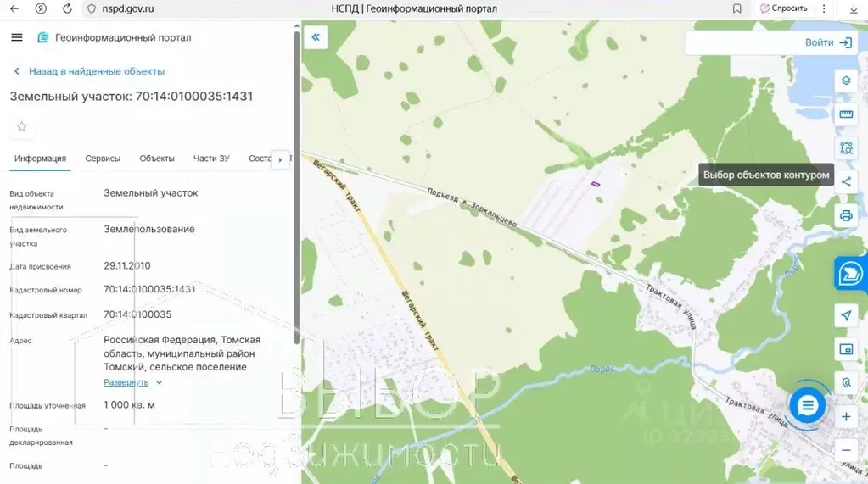Add land plot to favorites star
This screenshot has height=484, width=868.
pyautogui.click(x=22, y=126)
